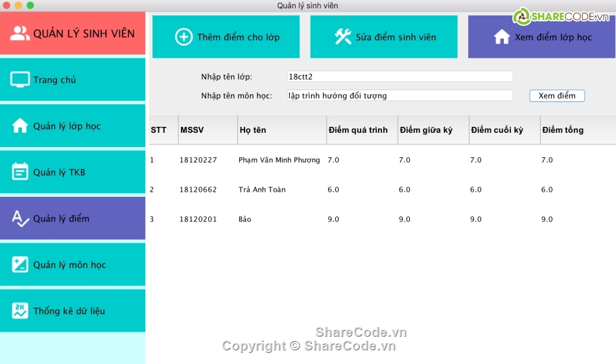
Task: Click the chart icon for Thống kê dữ liệu
Action: (x=20, y=311)
